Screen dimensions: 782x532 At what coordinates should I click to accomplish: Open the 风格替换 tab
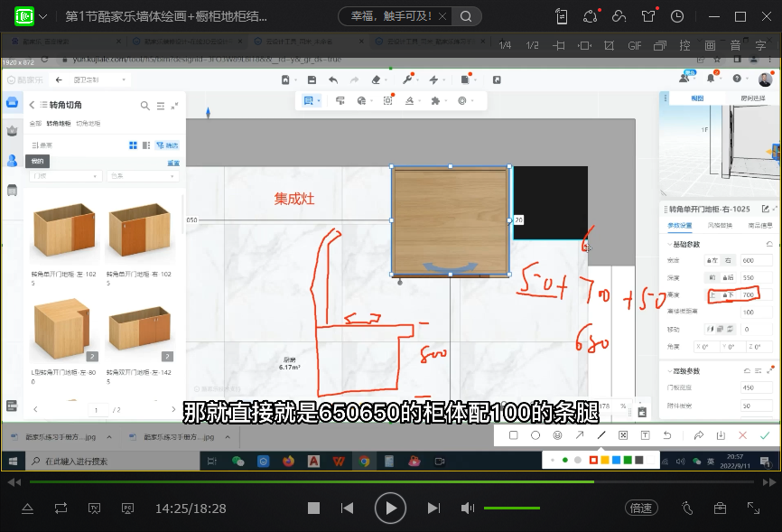pyautogui.click(x=720, y=225)
